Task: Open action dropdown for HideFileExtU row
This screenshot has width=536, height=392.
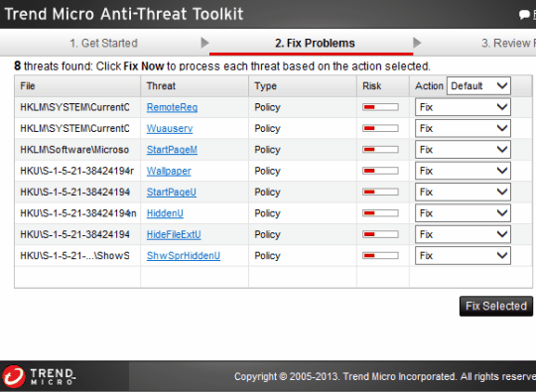Action: [x=463, y=234]
